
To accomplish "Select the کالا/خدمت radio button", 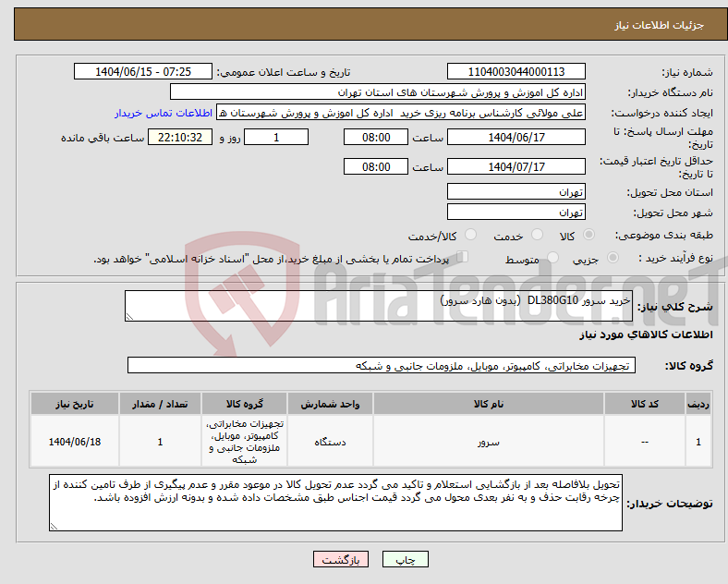I will 471,235.
